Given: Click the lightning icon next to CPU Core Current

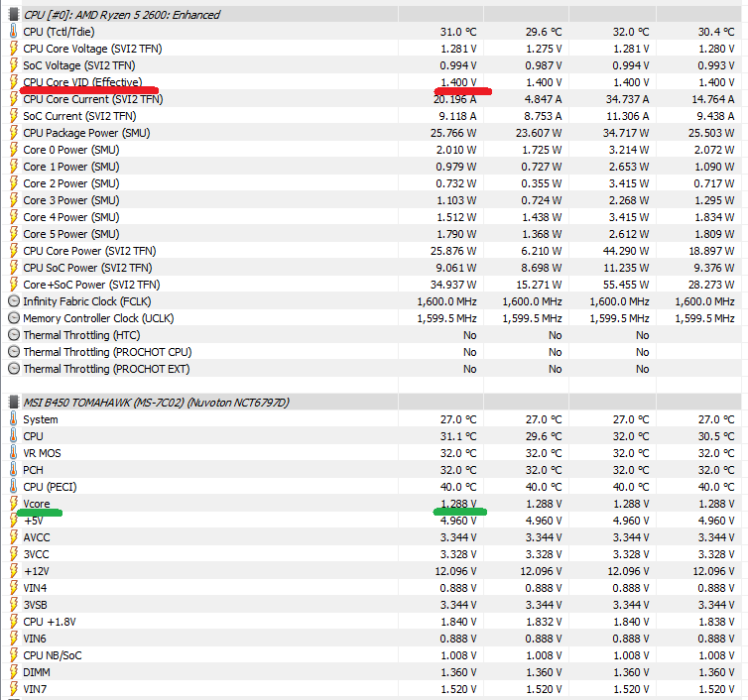Looking at the screenshot, I should coord(13,99).
